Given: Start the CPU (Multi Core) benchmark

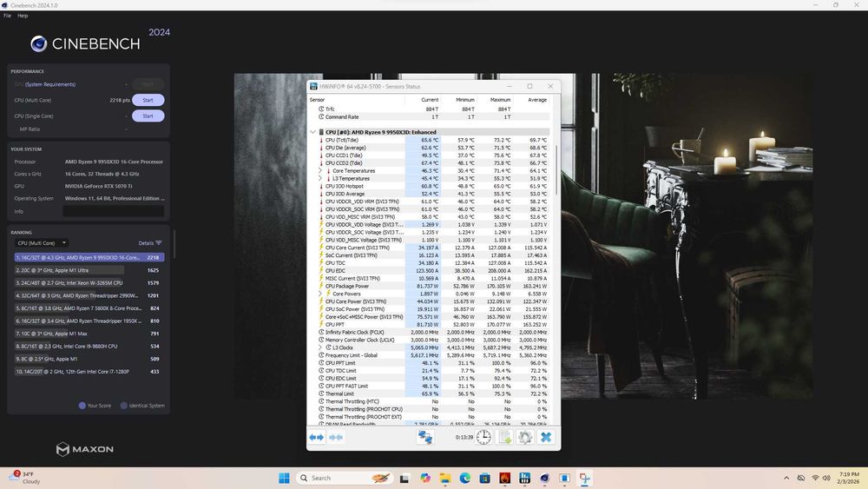Looking at the screenshot, I should tap(148, 100).
